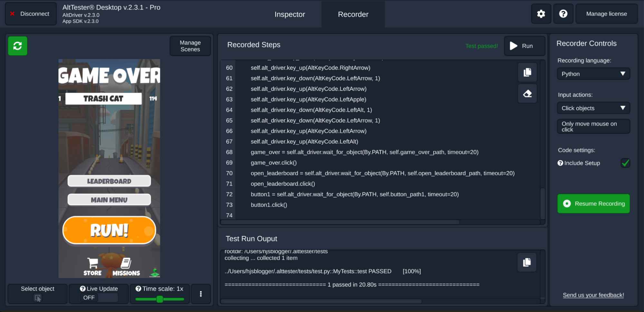The width and height of the screenshot is (644, 312).
Task: Click the recorded steps vertical scrollbar
Action: (543, 204)
